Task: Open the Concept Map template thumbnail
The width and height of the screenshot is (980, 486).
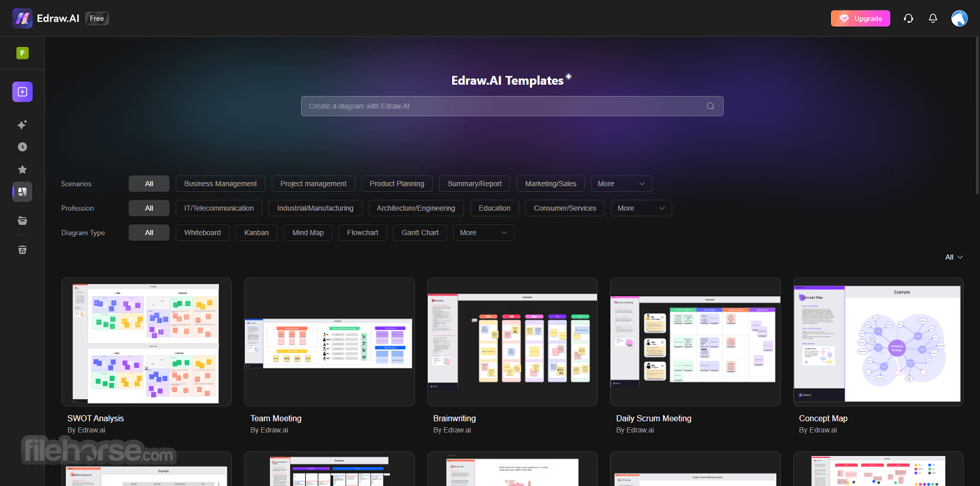Action: [878, 342]
